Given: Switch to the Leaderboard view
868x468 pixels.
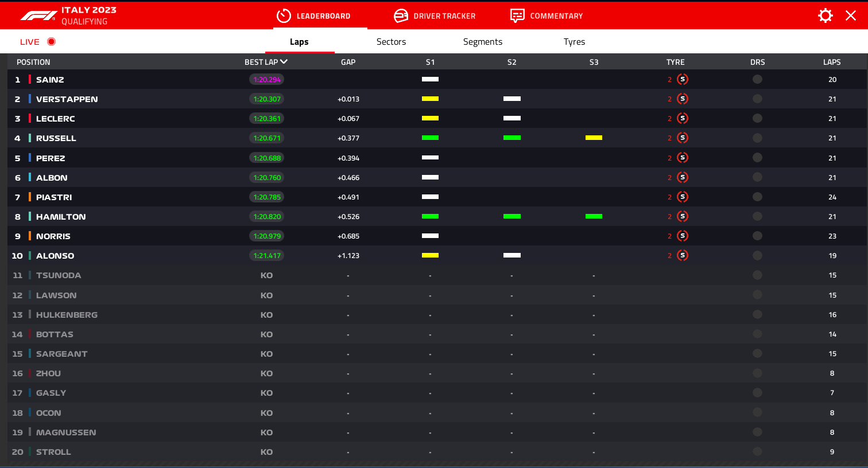Looking at the screenshot, I should point(313,16).
